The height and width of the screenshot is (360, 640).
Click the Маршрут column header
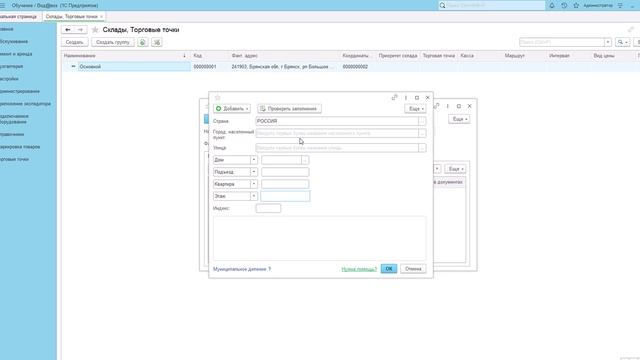[524, 56]
